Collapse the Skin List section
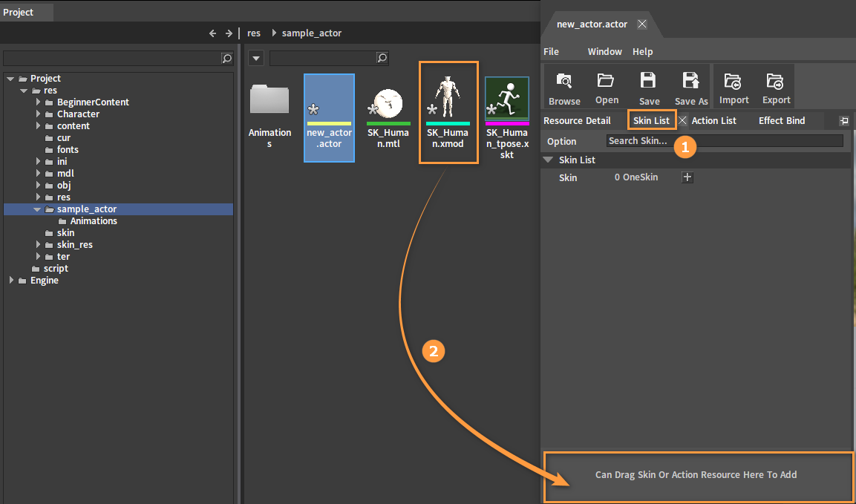Viewport: 856px width, 504px height. tap(549, 160)
